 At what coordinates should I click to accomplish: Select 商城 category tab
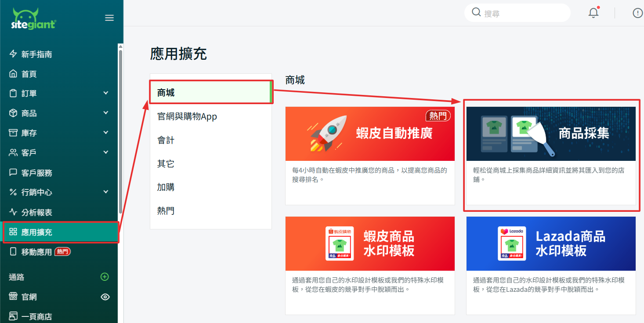pos(211,92)
